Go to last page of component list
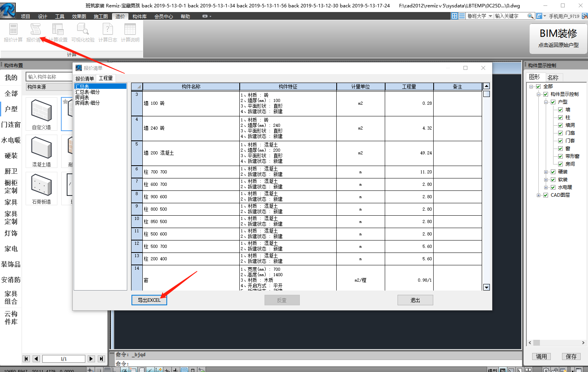The width and height of the screenshot is (588, 372). tap(101, 359)
